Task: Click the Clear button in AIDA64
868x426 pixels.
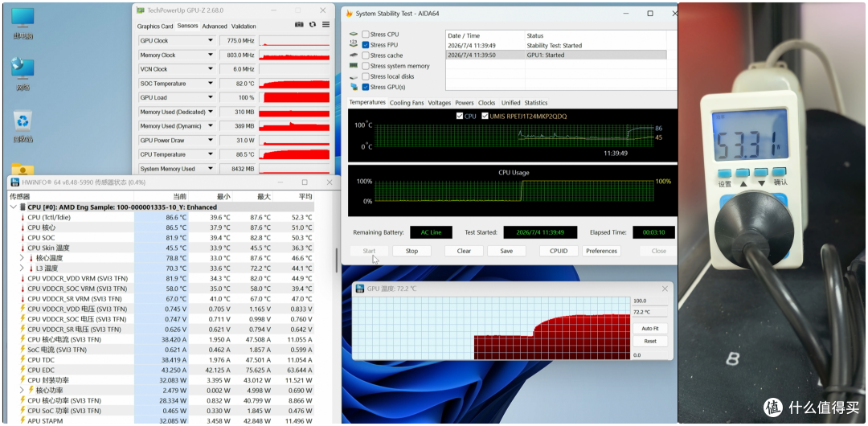Action: tap(464, 251)
